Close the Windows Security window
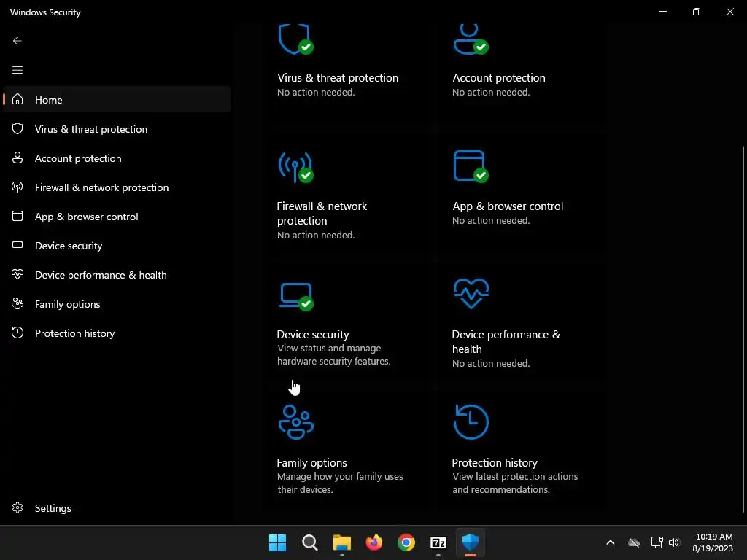Viewport: 747px width, 560px height. tap(729, 12)
